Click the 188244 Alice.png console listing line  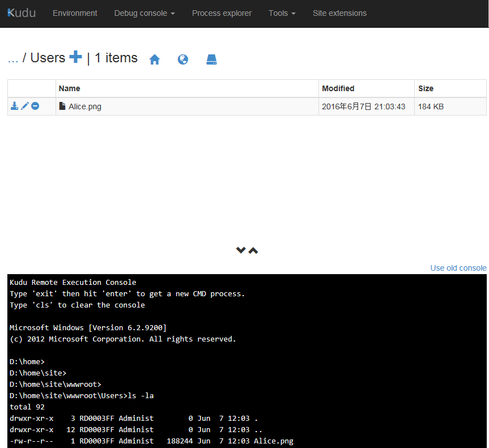tap(151, 441)
